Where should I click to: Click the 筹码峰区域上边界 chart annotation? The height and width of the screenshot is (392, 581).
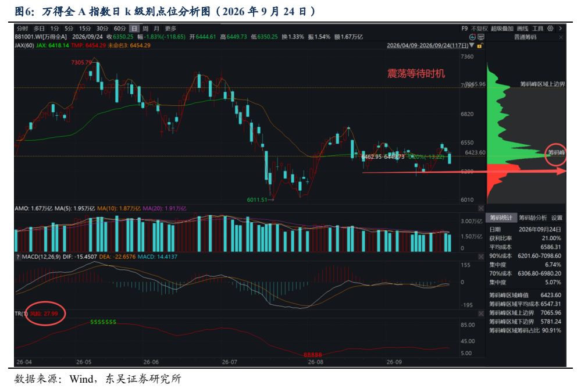pyautogui.click(x=543, y=84)
